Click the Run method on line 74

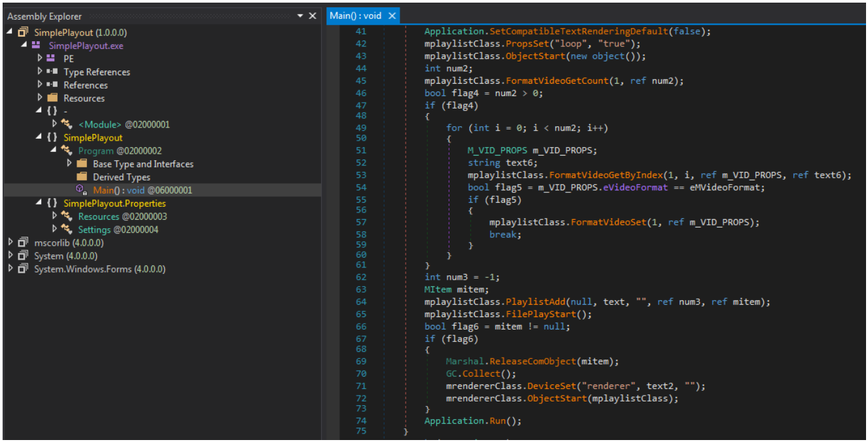click(498, 421)
